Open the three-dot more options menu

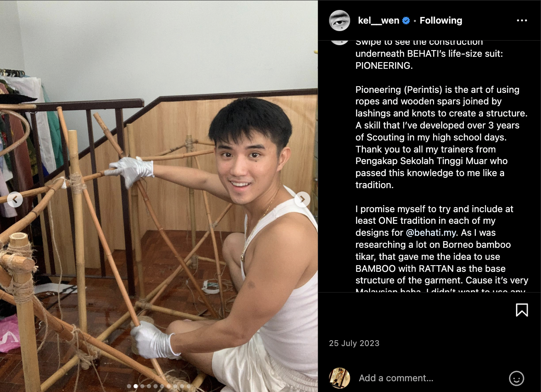[x=522, y=21]
